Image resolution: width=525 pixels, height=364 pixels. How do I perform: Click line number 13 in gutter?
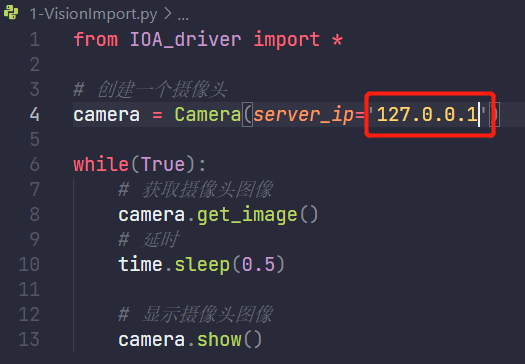[29, 340]
